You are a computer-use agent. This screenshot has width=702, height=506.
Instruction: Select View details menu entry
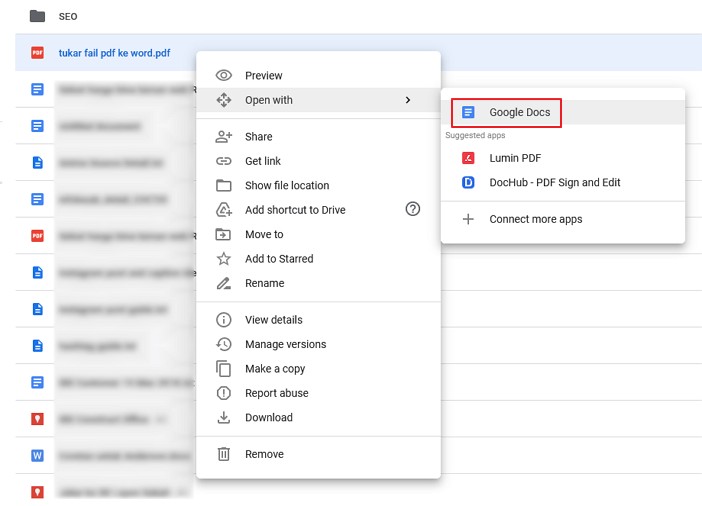[x=318, y=320]
